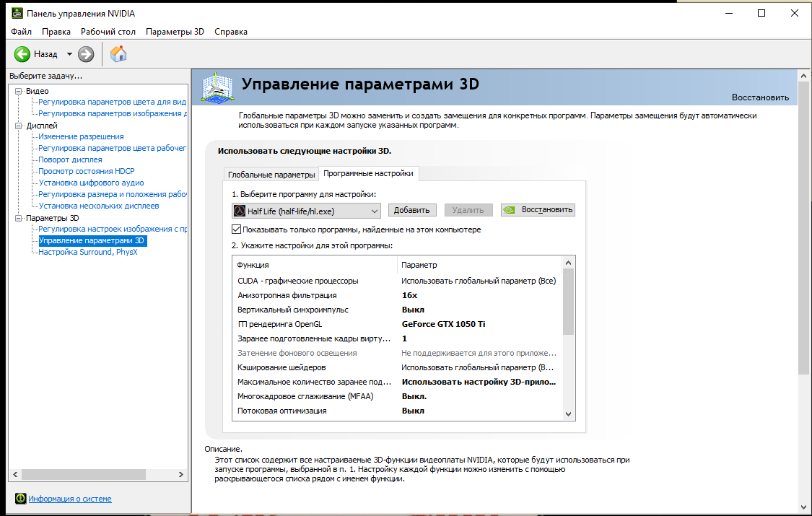The width and height of the screenshot is (812, 516).
Task: Open the Half Life program dropdown
Action: (x=306, y=211)
